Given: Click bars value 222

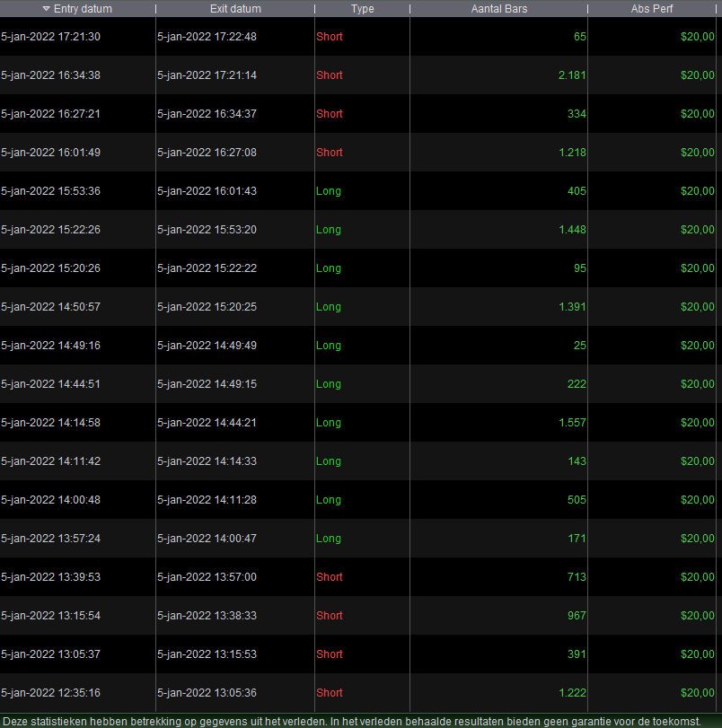Looking at the screenshot, I should pyautogui.click(x=577, y=383).
